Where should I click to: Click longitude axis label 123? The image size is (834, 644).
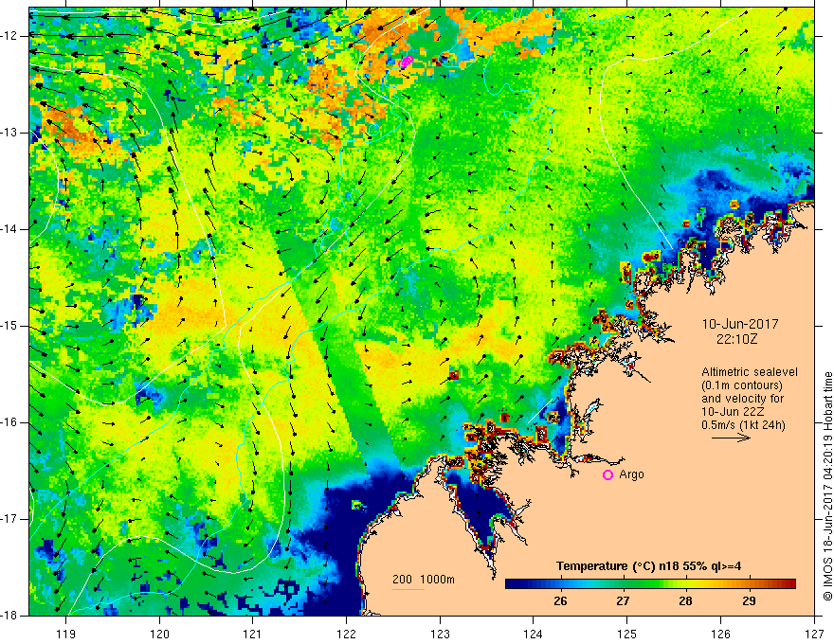pos(440,634)
